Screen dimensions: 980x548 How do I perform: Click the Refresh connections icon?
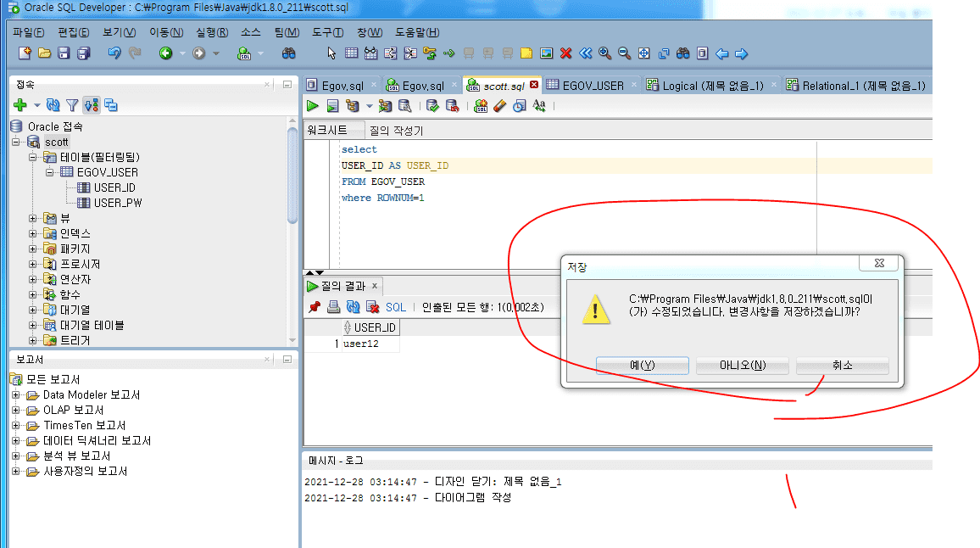pos(53,105)
